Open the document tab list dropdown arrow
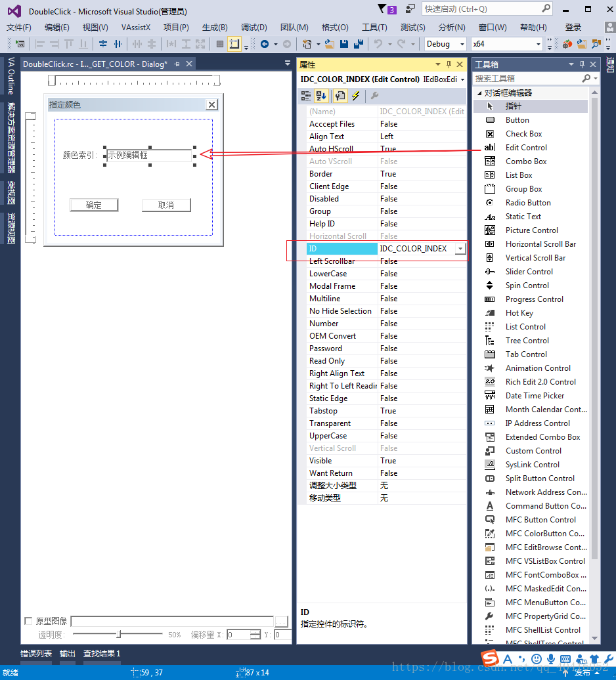Screen dimensions: 616x680 [x=287, y=63]
